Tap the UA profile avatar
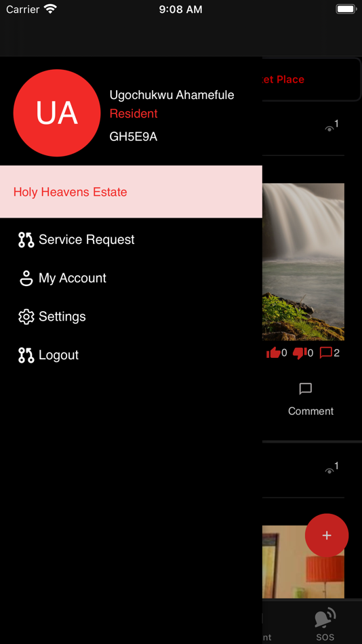The image size is (362, 644). (57, 113)
